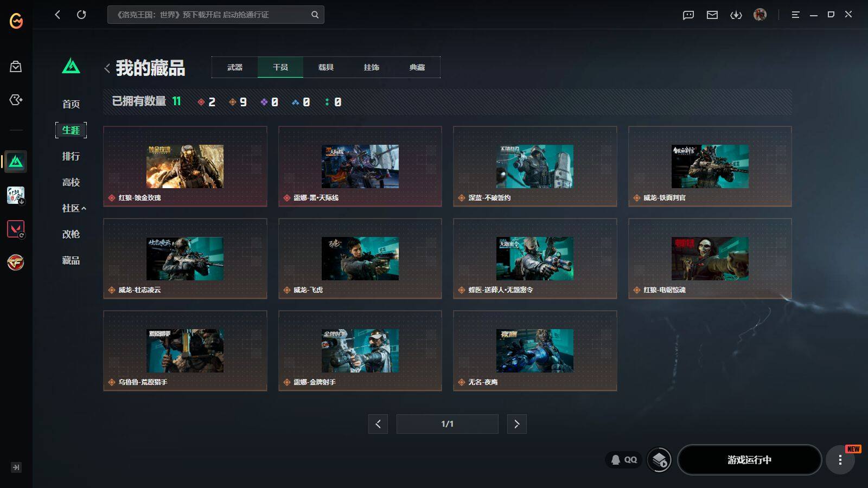Open the 无名-夜鹰 operator card
The height and width of the screenshot is (488, 868).
pyautogui.click(x=535, y=351)
